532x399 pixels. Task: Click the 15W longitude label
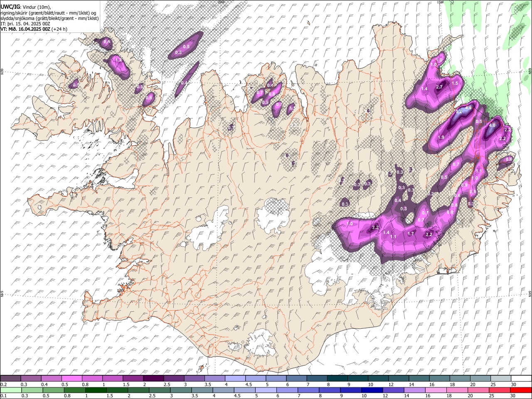point(440,2)
